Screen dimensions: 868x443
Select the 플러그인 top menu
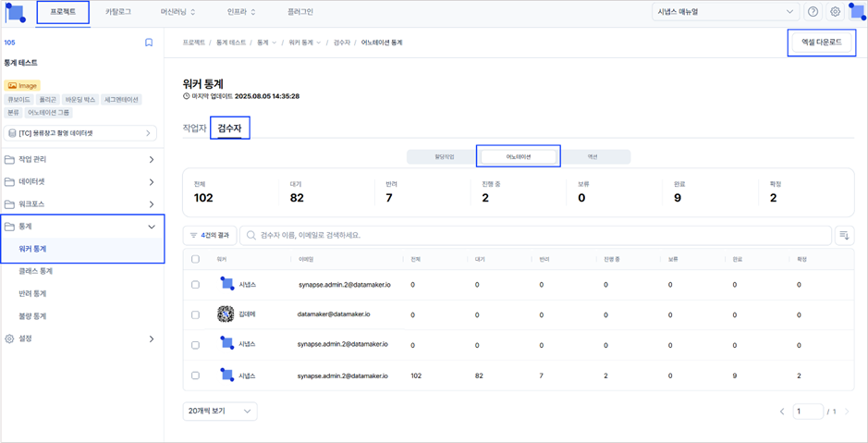[300, 12]
